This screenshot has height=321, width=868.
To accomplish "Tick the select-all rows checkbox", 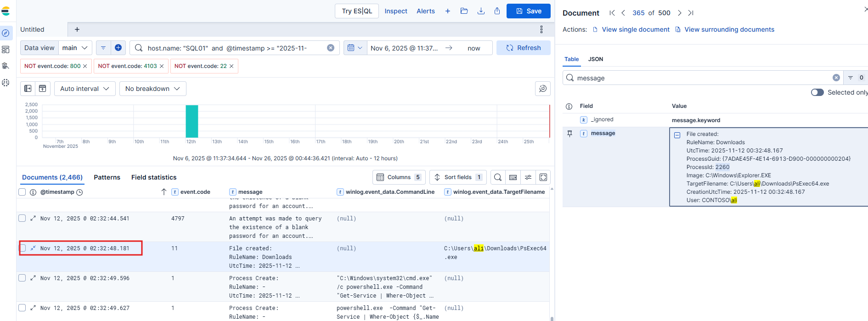I will (22, 192).
